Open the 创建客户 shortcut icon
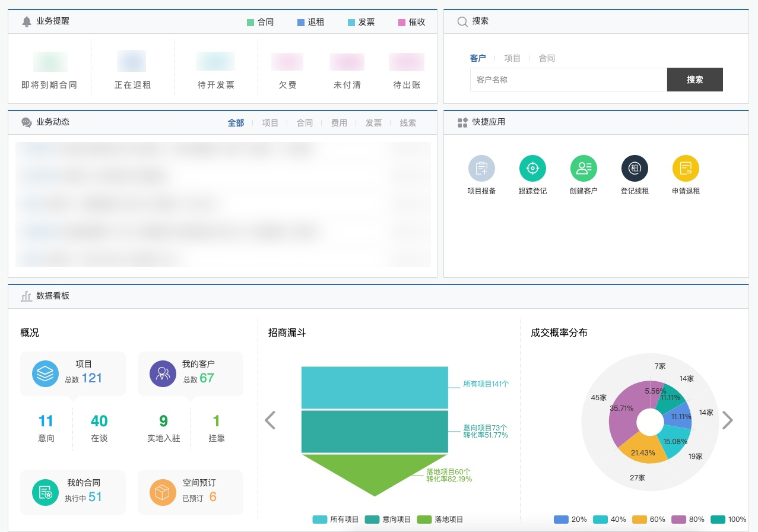The width and height of the screenshot is (758, 532). click(x=583, y=169)
